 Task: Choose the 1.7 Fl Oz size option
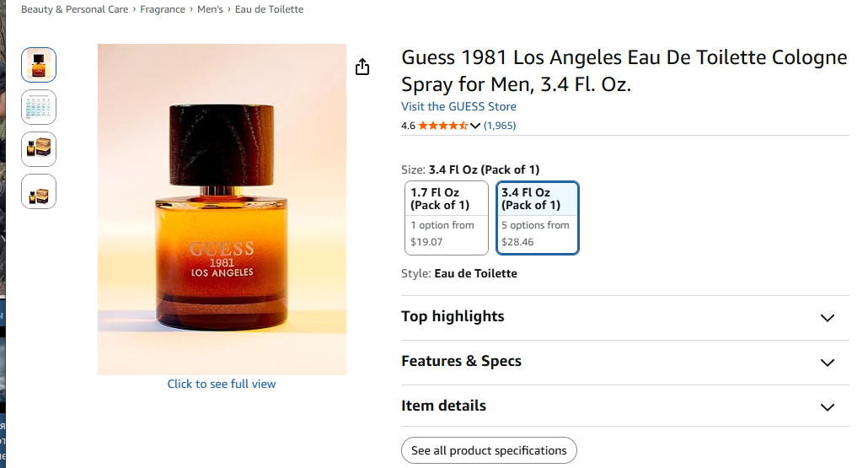point(446,218)
